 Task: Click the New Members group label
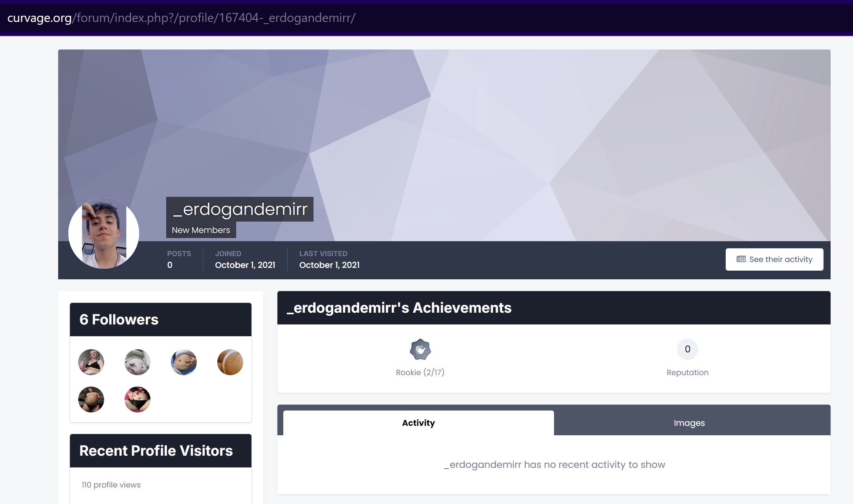[201, 230]
